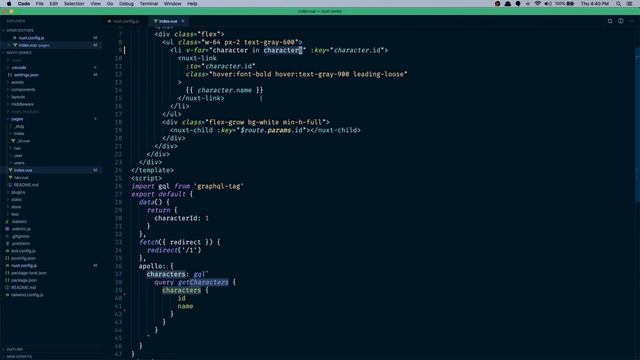Image resolution: width=640 pixels, height=360 pixels.
Task: Collapse the NUXT-SERIES project root section
Action: (x=19, y=53)
